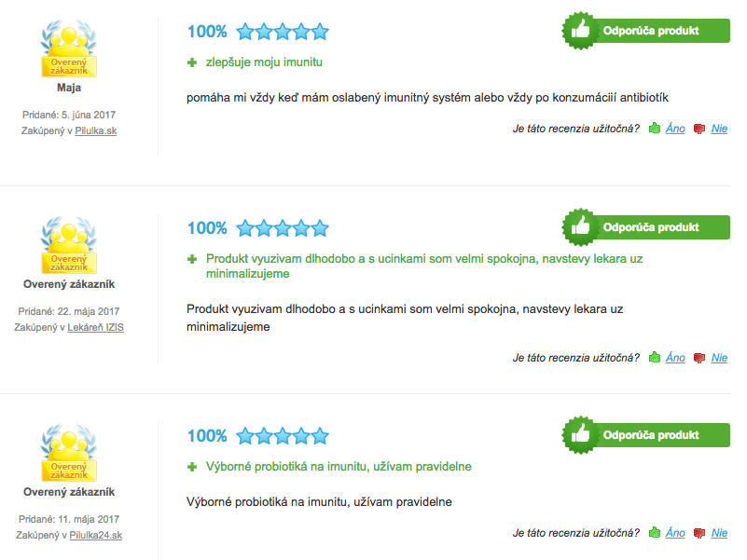Click verified customer badge above Pilulka24.sk review
747x560 pixels.
click(x=69, y=453)
